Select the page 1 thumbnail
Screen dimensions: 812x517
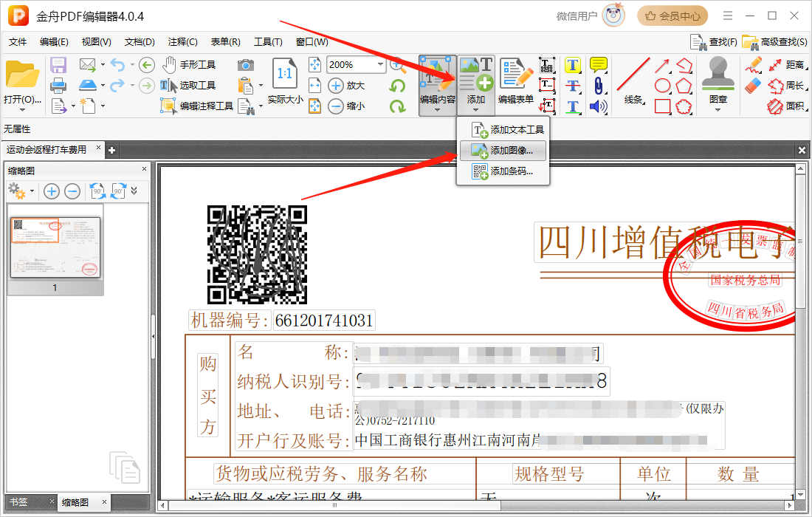pyautogui.click(x=55, y=248)
